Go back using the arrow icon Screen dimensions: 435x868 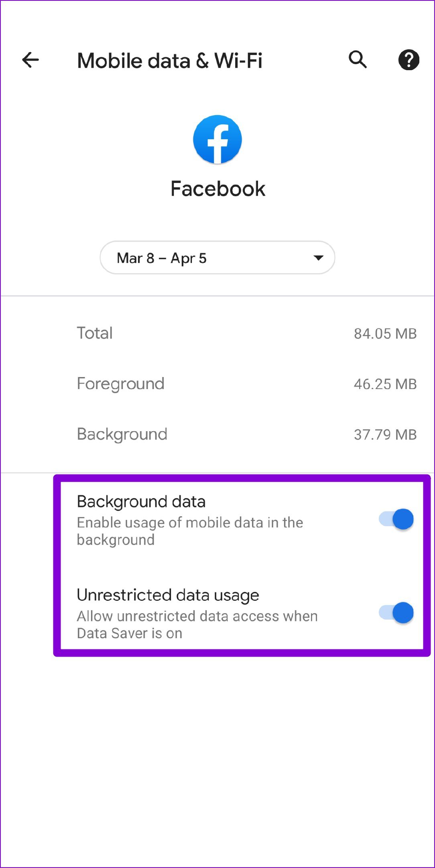[30, 60]
